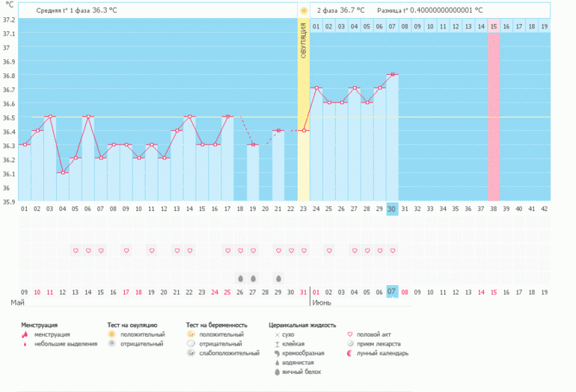Click the temperature point on cycle day 01
The image size is (576, 392).
coord(25,144)
